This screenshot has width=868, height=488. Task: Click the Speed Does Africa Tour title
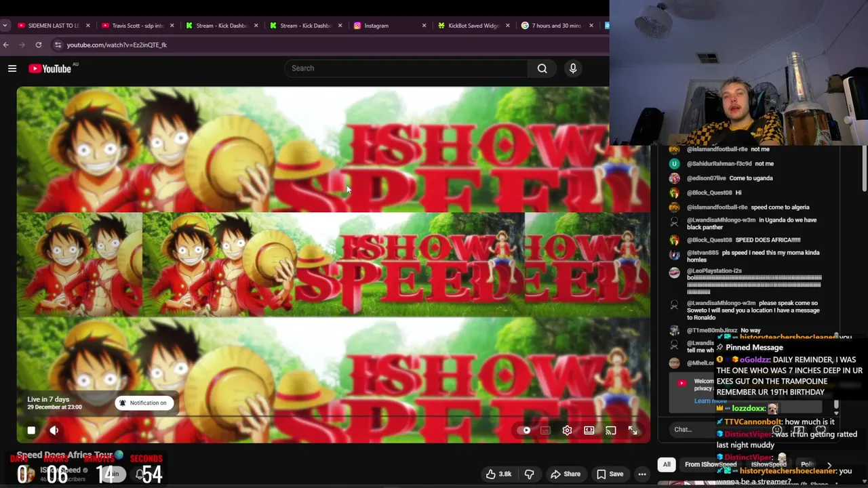pyautogui.click(x=66, y=455)
